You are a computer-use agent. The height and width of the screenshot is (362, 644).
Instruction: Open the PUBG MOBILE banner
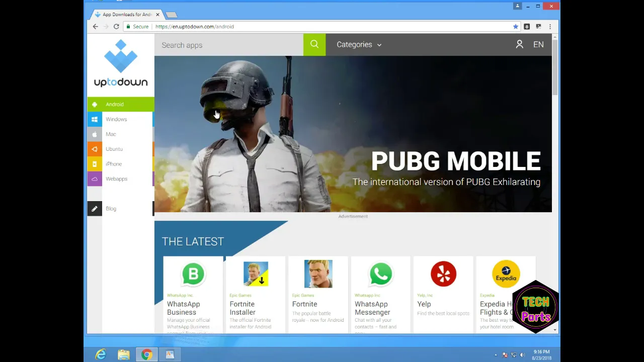(353, 134)
